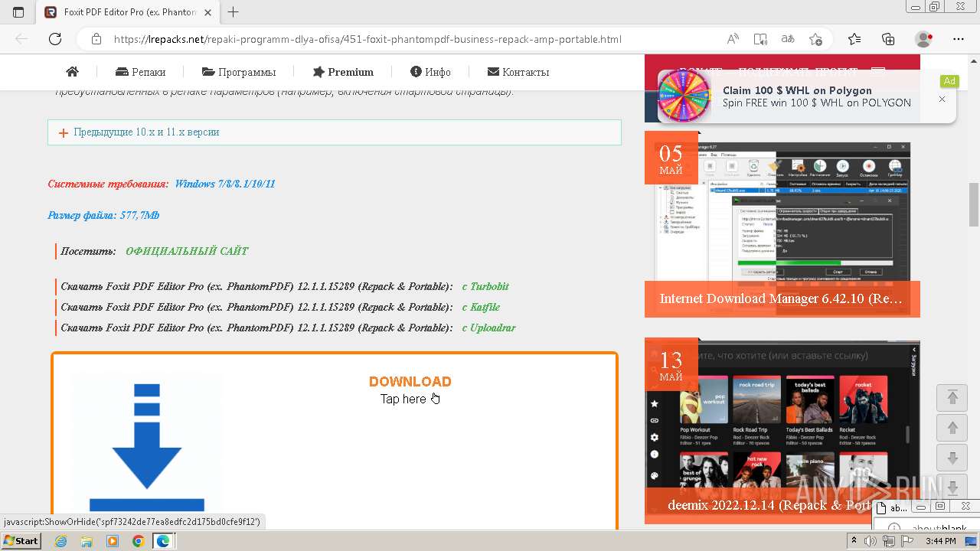Open the browser profile menu
Viewport: 980px width, 551px height.
click(x=924, y=39)
